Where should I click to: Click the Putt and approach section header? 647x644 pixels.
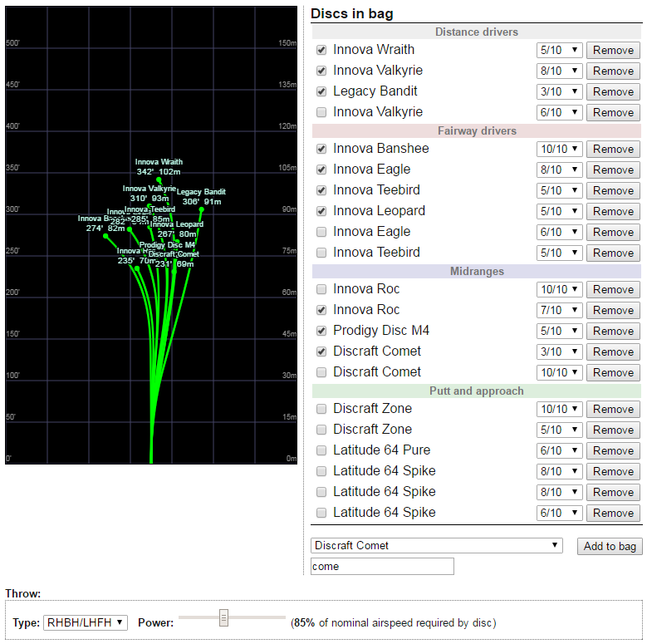pyautogui.click(x=477, y=391)
